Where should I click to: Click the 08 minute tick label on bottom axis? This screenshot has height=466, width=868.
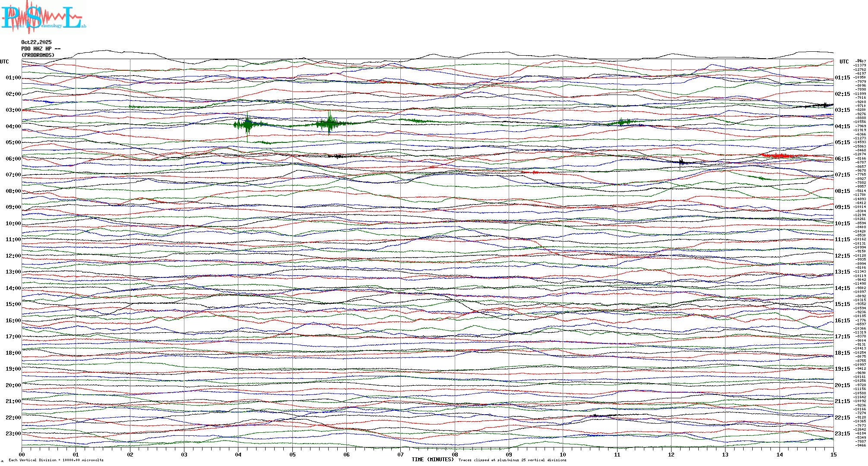point(455,454)
